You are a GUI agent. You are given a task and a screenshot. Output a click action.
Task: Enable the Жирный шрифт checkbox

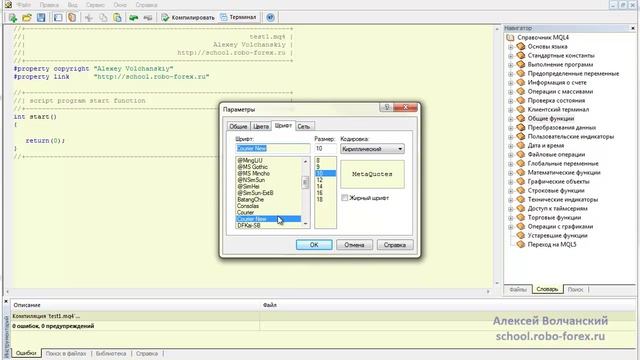coord(344,198)
